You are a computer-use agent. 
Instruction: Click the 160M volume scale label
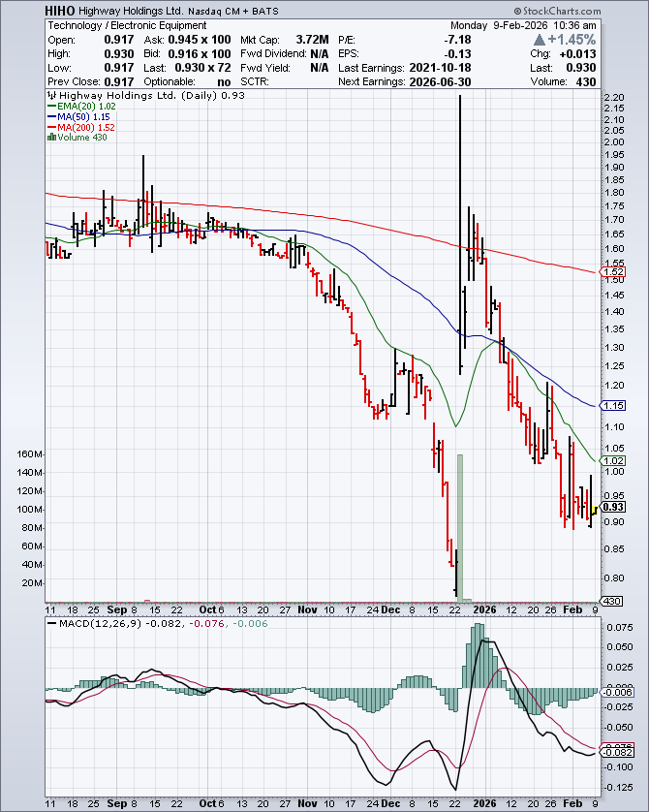(x=29, y=454)
